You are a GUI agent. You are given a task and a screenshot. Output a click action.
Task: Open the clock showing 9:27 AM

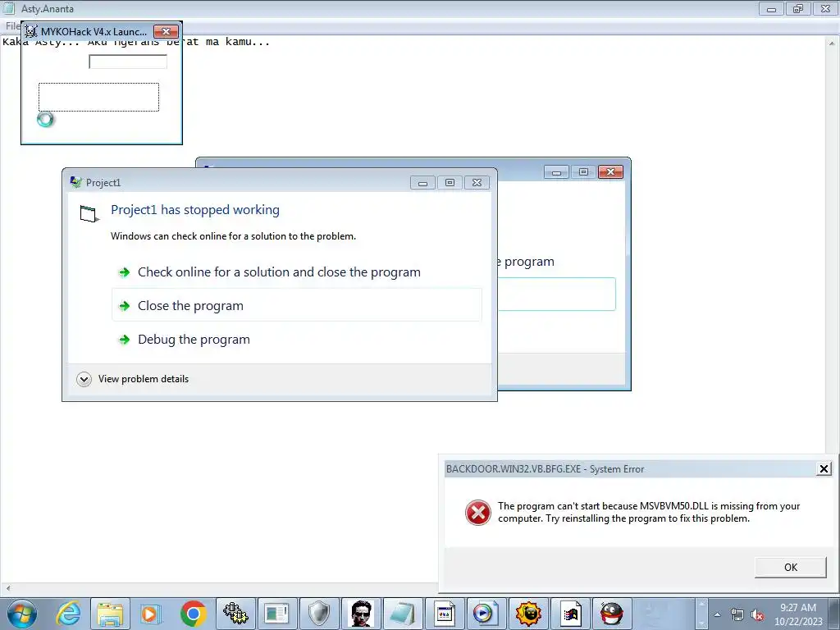[797, 614]
